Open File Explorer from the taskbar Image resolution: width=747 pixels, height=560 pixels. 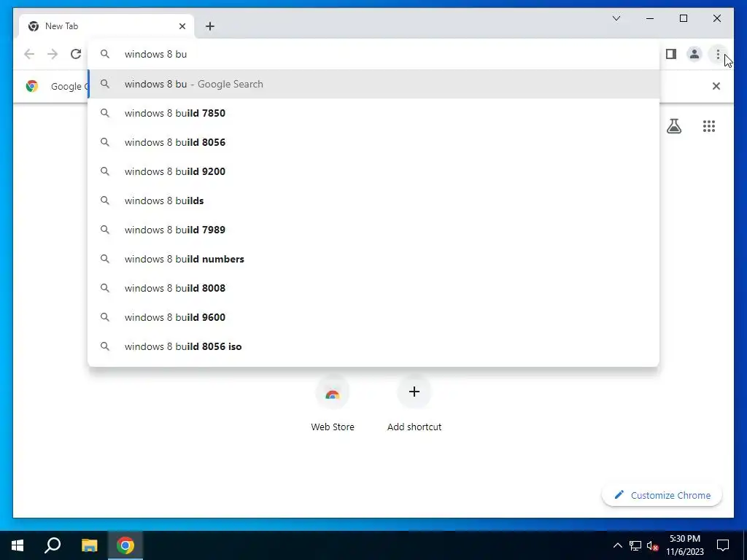(89, 545)
